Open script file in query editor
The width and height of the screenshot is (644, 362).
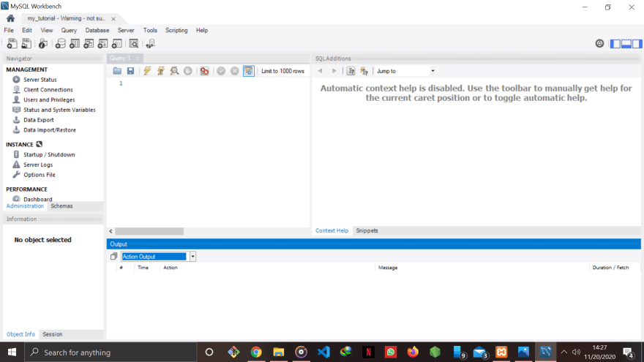coord(117,71)
